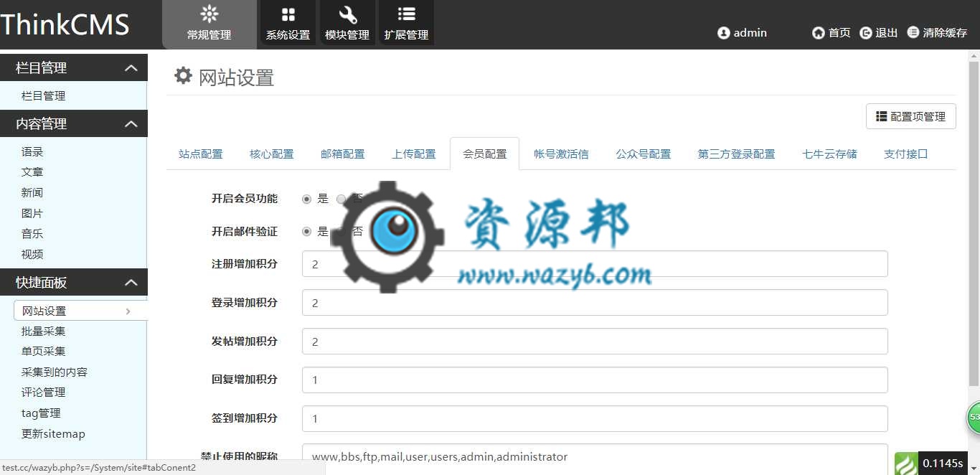Focus the 回复增加积分 input field
Viewport: 980px width, 475px height.
pos(595,380)
